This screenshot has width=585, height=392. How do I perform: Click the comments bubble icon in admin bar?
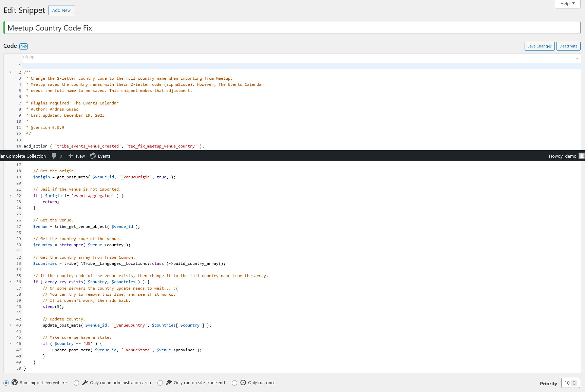tap(54, 156)
